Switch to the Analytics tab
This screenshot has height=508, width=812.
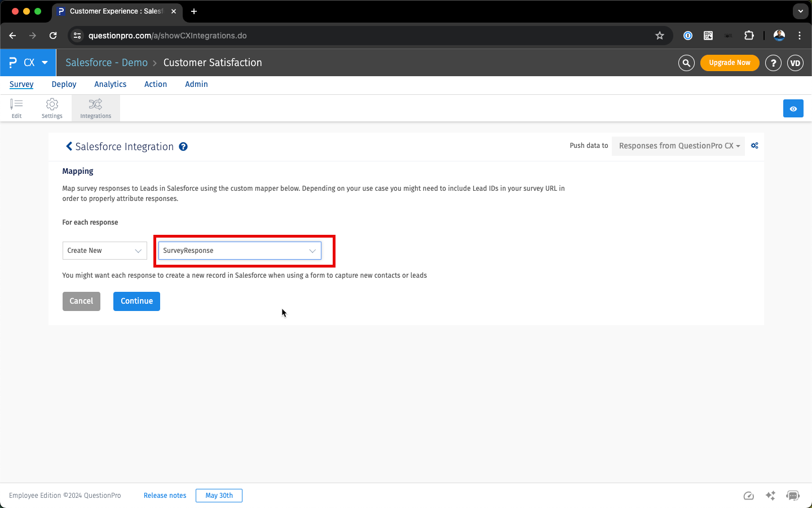[111, 84]
